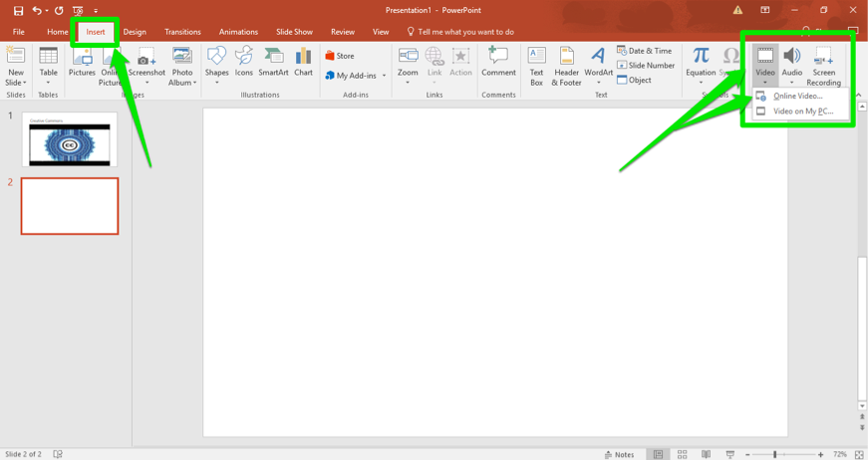Screen dimensions: 868x460
Task: Open the My Add-ins dropdown arrow
Action: click(x=384, y=76)
